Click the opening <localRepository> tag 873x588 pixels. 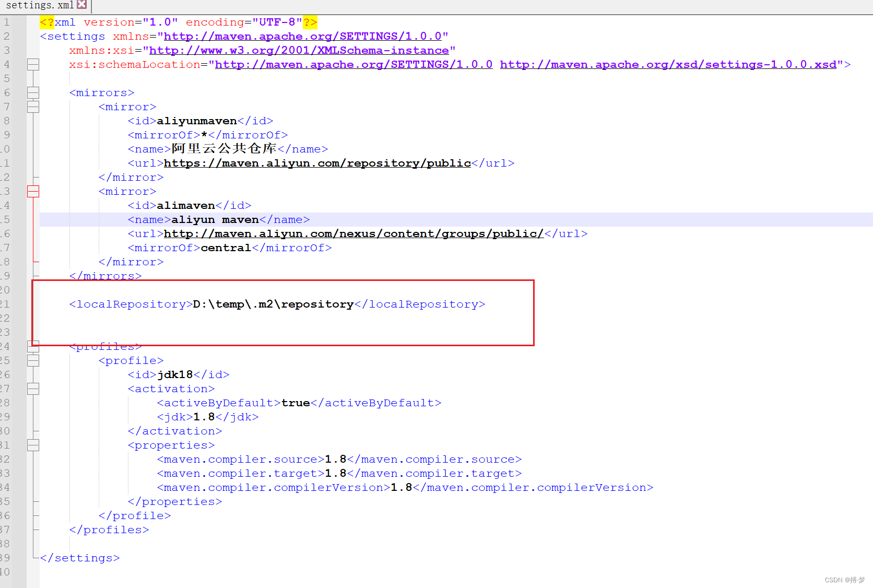coord(131,304)
